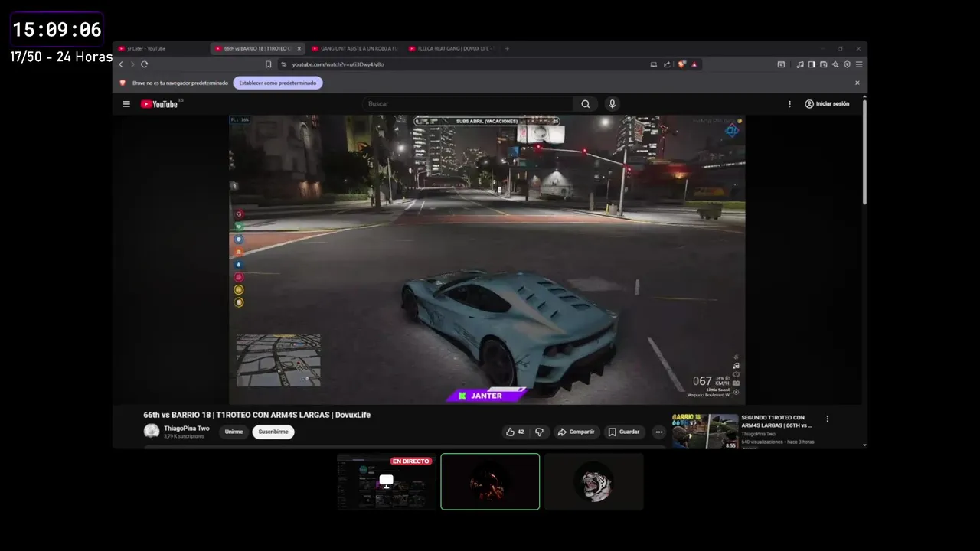980x551 pixels.
Task: Click 'Iniciar sesión' sign-in button
Action: point(827,104)
